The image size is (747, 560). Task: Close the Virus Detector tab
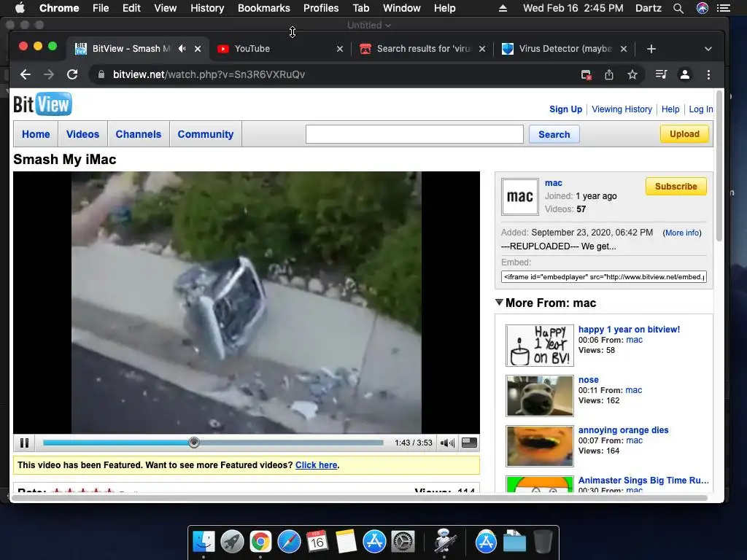pos(624,49)
